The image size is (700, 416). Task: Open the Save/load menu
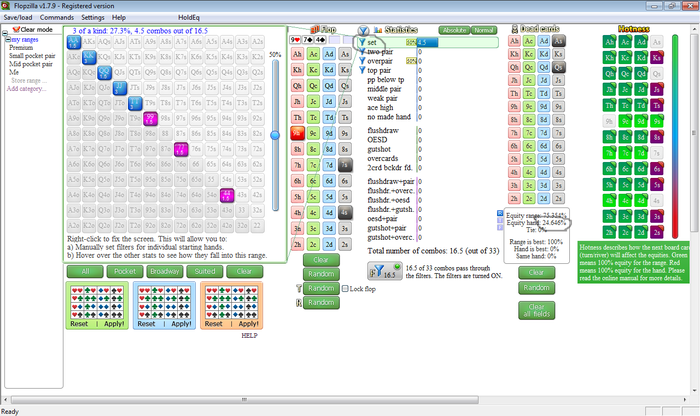tap(18, 17)
